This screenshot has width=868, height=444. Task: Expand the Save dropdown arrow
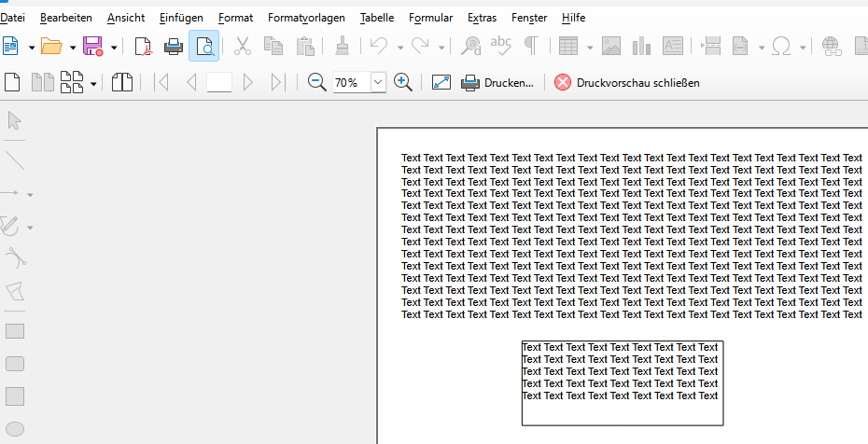(114, 48)
